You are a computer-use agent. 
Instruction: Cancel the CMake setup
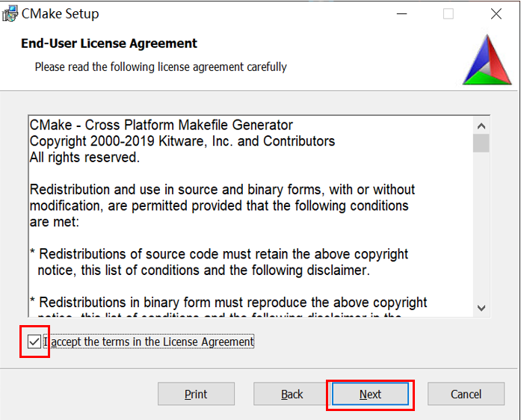click(x=466, y=394)
